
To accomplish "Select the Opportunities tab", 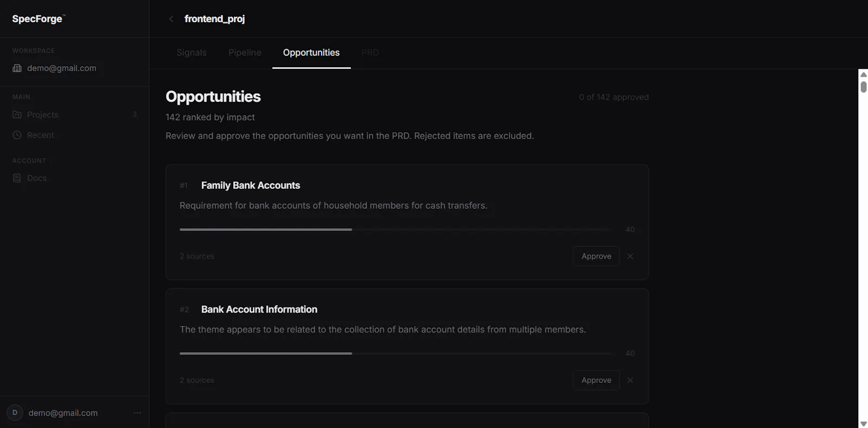I will coord(311,53).
